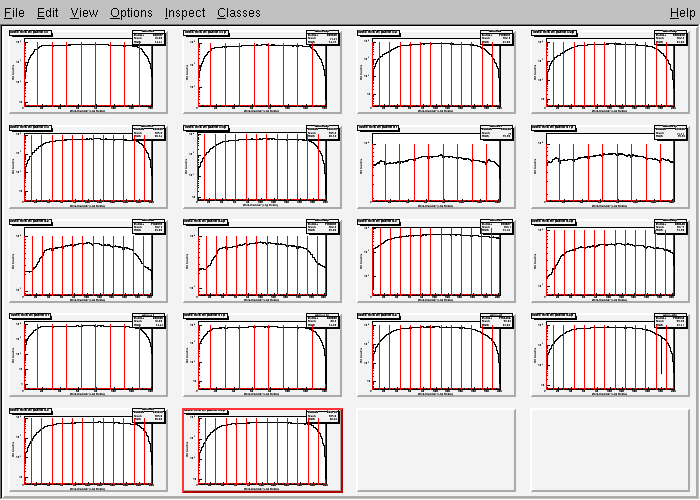Open the View menu
The height and width of the screenshot is (500, 700).
pyautogui.click(x=84, y=12)
